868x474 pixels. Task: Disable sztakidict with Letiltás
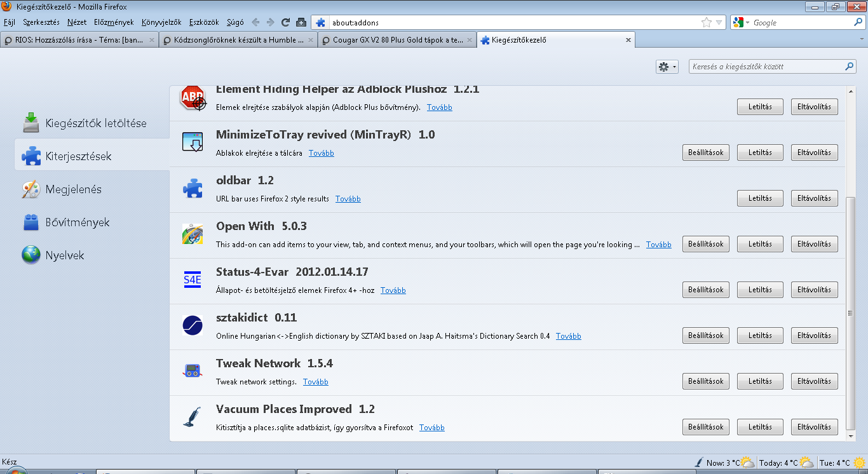[760, 335]
